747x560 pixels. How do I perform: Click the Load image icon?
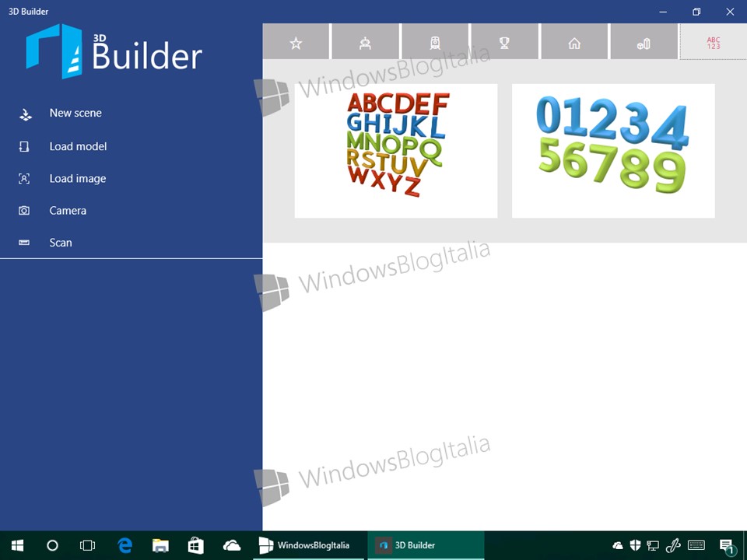click(x=24, y=179)
